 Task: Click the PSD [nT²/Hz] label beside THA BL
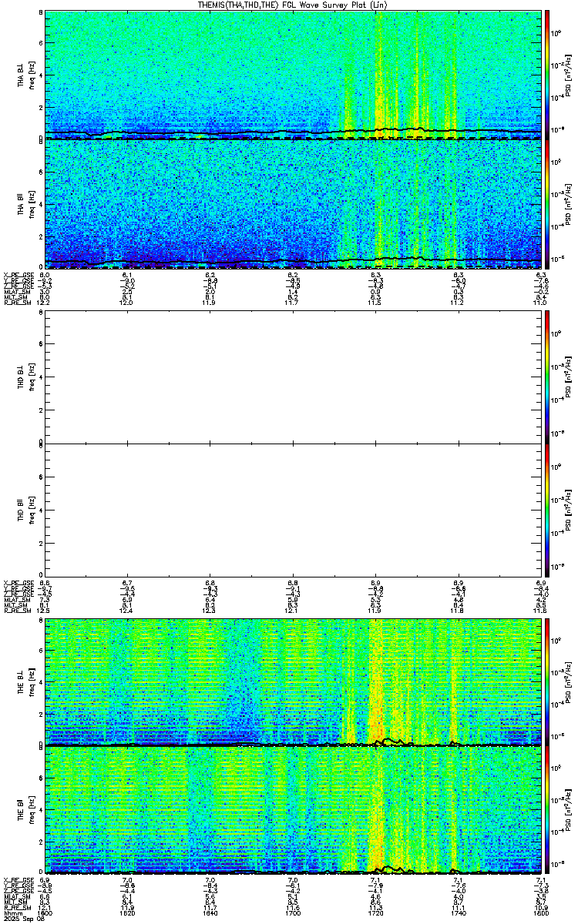tap(569, 75)
